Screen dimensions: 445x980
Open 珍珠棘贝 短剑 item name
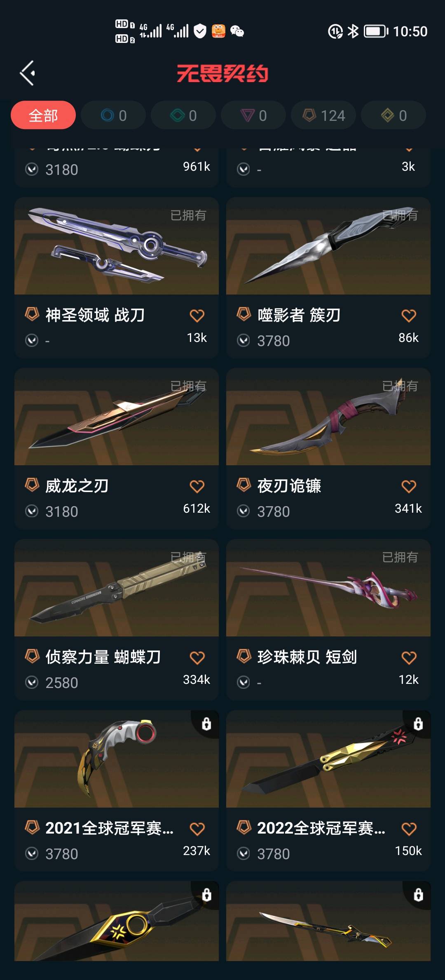coord(307,657)
